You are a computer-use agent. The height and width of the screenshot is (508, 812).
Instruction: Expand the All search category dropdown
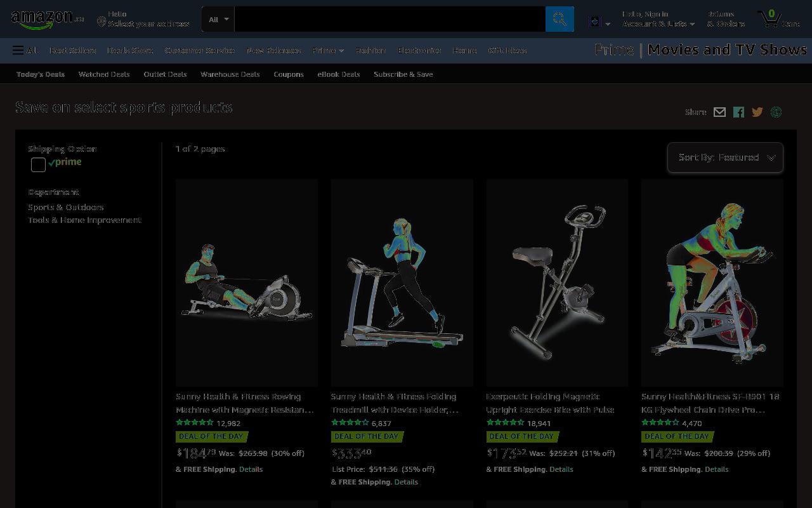[218, 19]
